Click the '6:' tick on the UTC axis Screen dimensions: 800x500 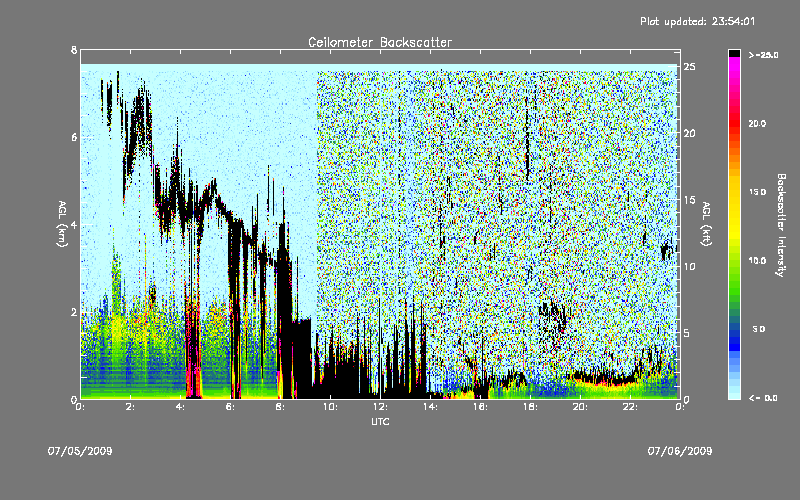231,407
